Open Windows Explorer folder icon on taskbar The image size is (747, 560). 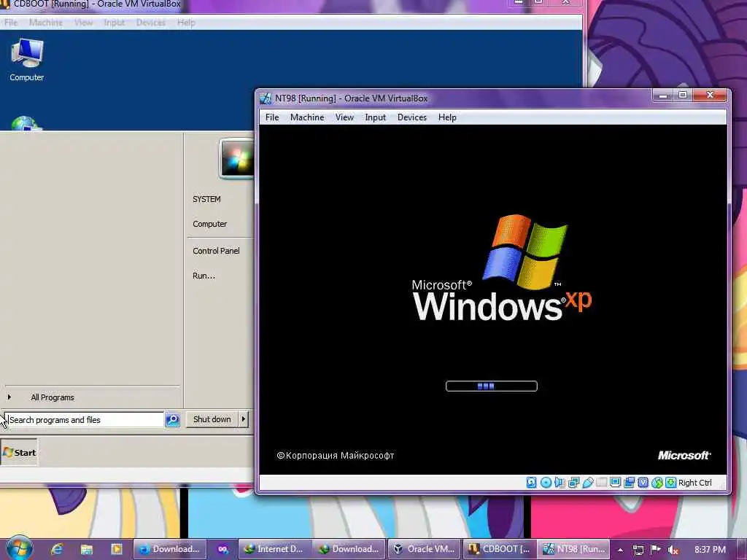click(x=86, y=549)
